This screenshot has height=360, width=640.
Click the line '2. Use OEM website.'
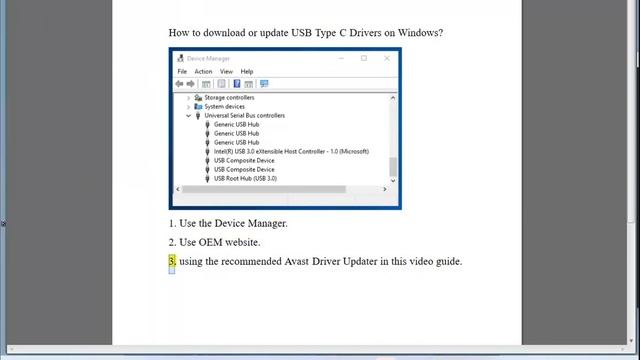pyautogui.click(x=214, y=242)
